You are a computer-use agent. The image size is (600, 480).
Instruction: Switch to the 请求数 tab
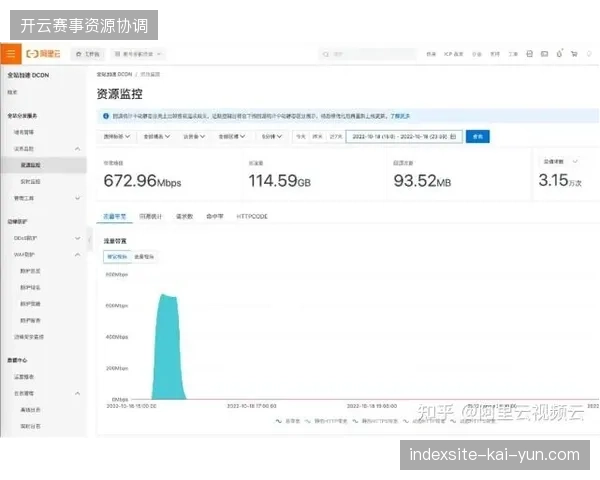point(184,216)
